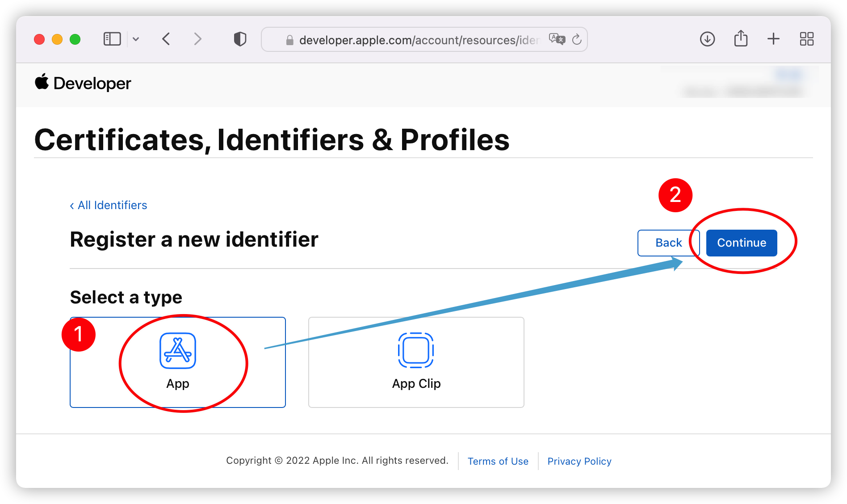This screenshot has width=847, height=504.
Task: Click the green full-screen button
Action: [75, 39]
